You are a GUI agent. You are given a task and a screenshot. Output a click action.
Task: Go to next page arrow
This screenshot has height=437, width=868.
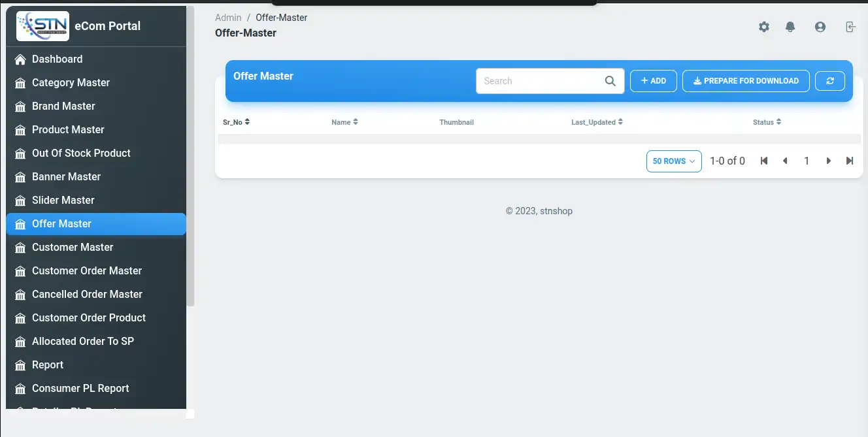[828, 161]
